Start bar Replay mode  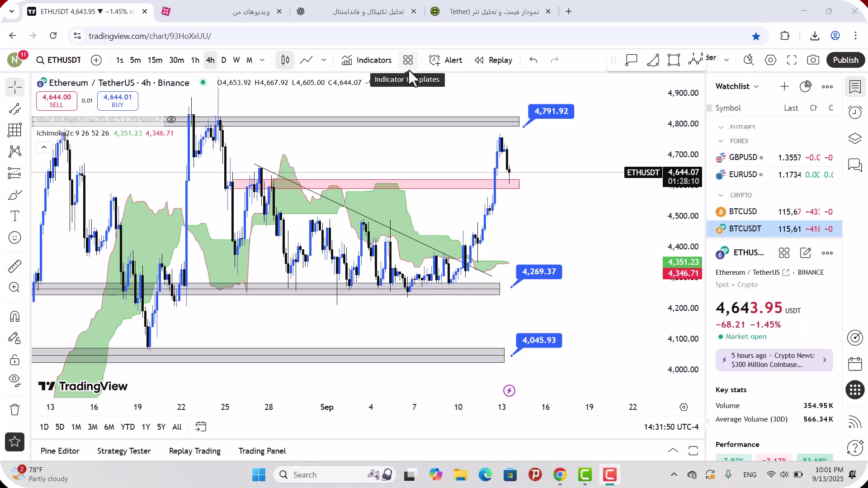(x=494, y=60)
